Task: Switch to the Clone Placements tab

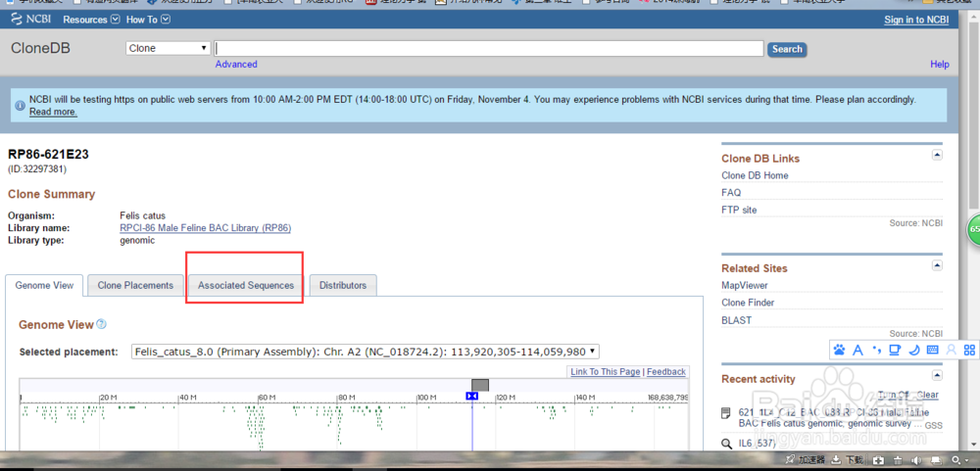Action: (135, 286)
